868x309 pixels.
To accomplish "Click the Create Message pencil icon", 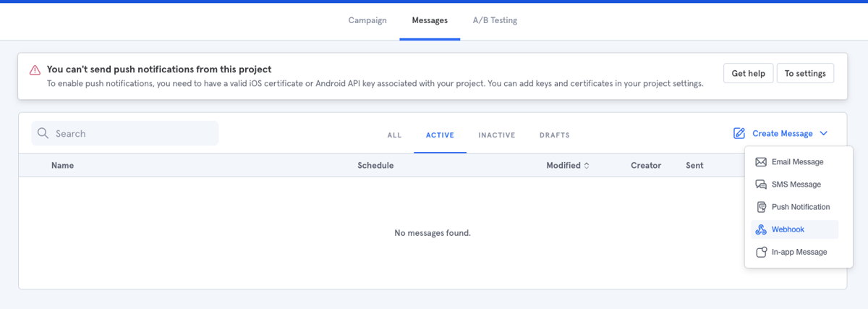I will click(739, 133).
